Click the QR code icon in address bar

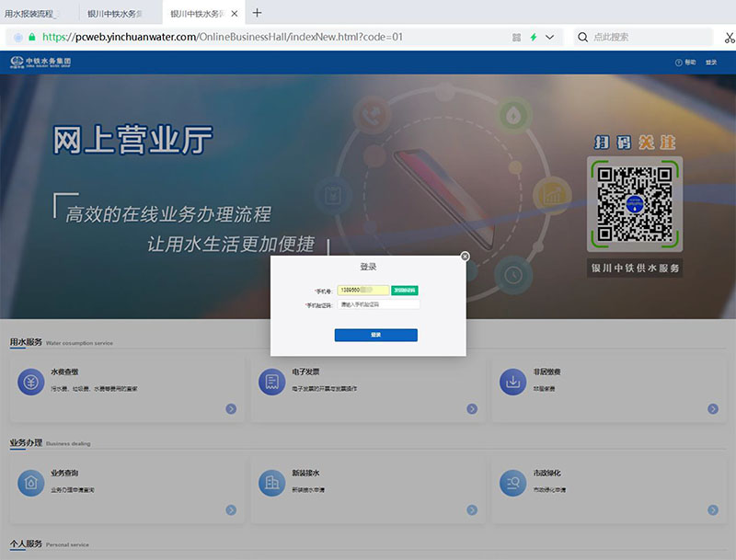coord(516,38)
